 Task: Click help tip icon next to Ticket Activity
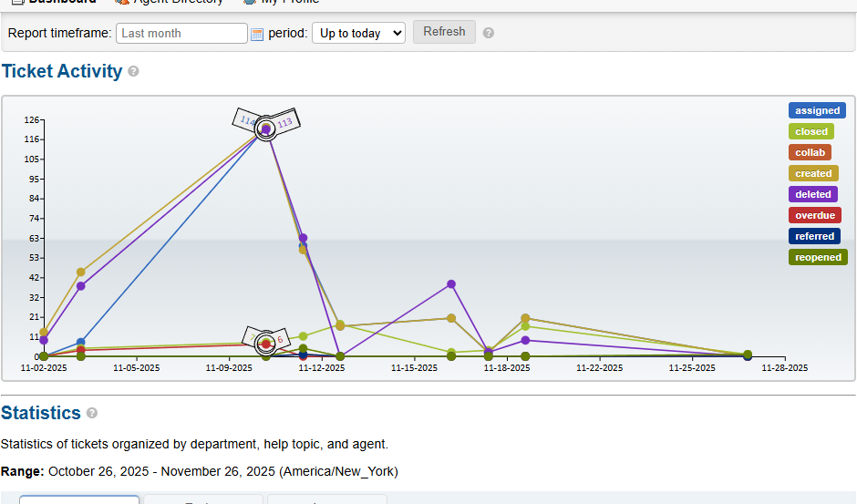click(x=134, y=71)
